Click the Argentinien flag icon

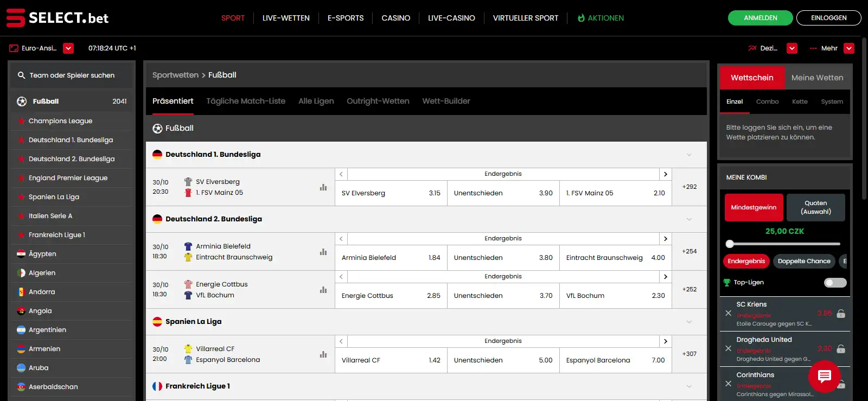click(21, 330)
